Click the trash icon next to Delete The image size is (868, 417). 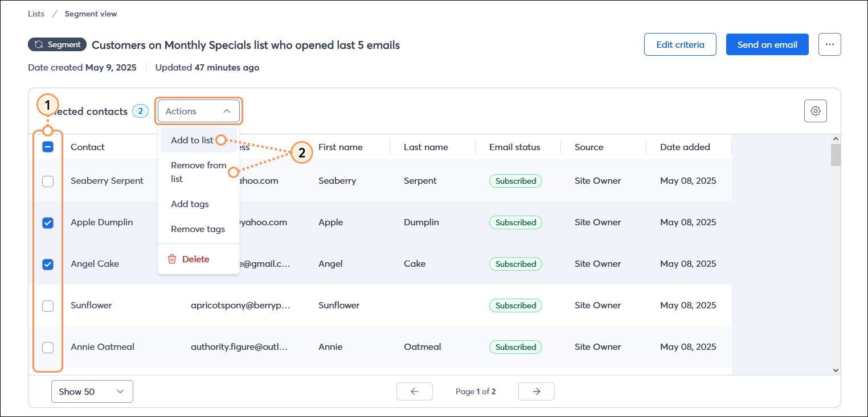172,259
